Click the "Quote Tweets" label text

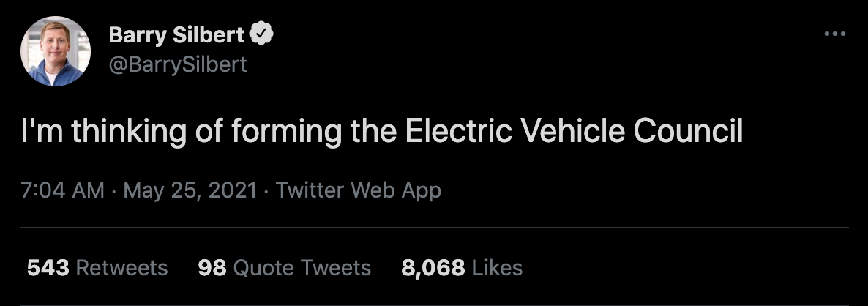pos(302,267)
